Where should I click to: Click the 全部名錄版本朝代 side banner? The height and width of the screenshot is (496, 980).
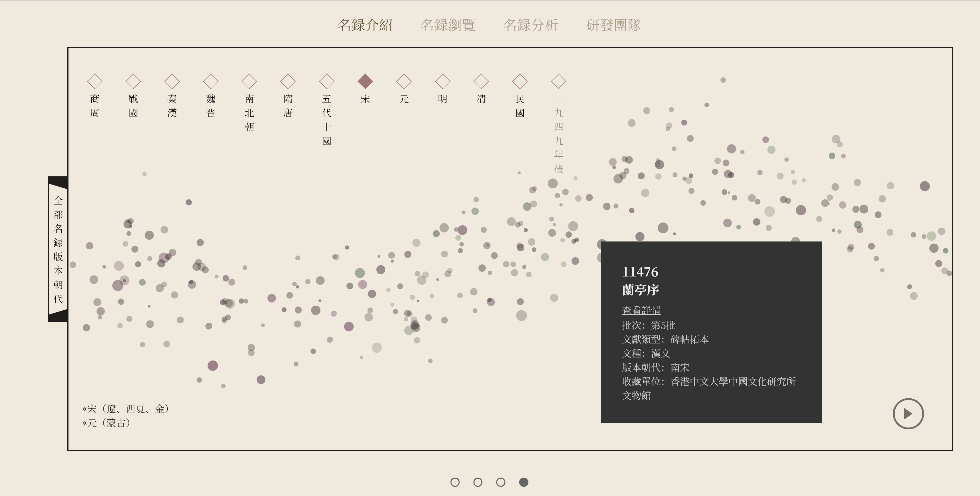click(x=58, y=249)
